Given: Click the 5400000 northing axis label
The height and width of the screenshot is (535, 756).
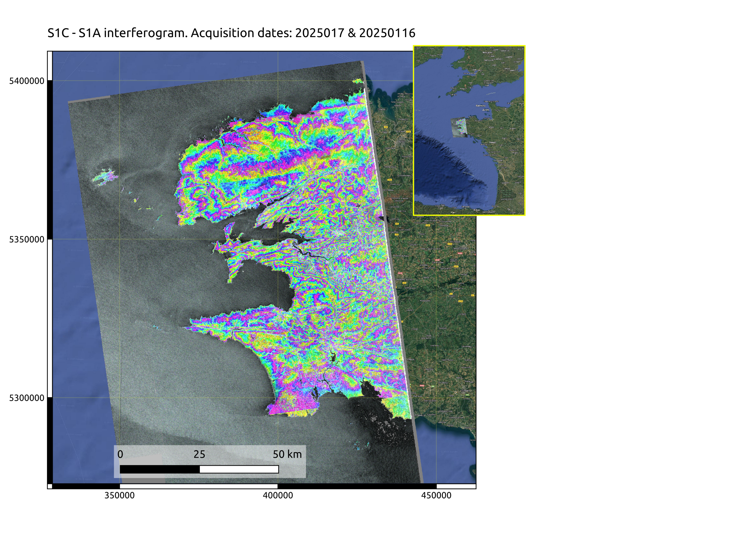Looking at the screenshot, I should point(26,81).
